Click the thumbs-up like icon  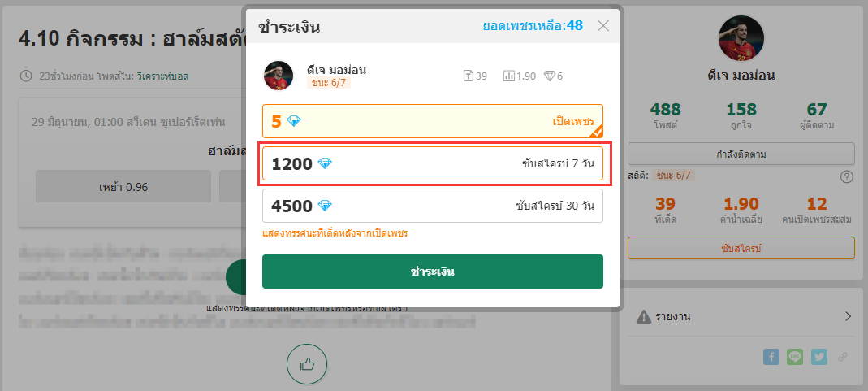pos(307,364)
